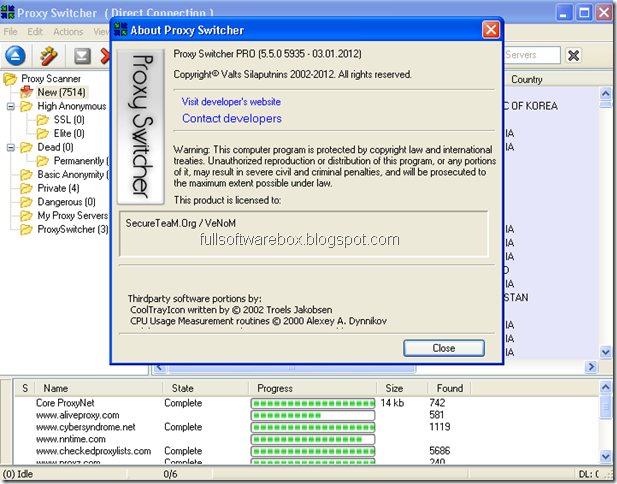The width and height of the screenshot is (617, 484).
Task: Click the ProxySwitcher folder icon
Action: click(26, 229)
